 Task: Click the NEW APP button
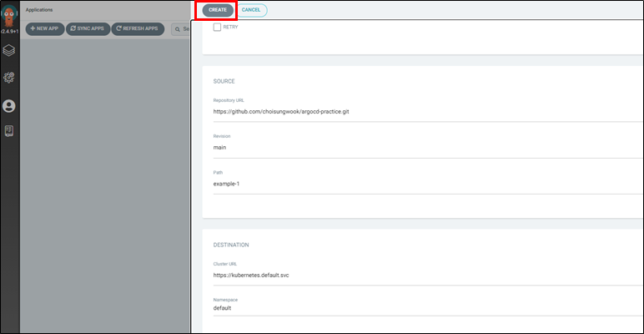tap(45, 29)
